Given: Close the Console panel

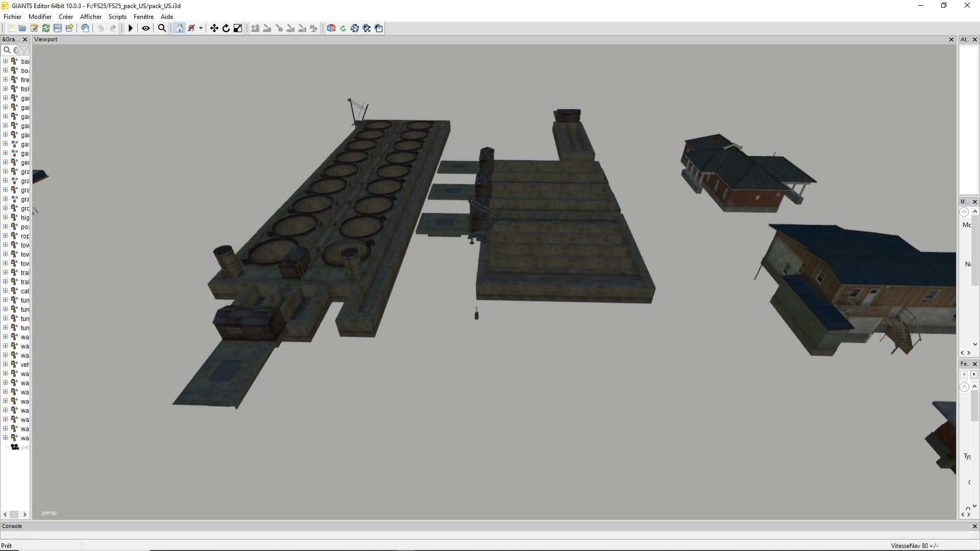Looking at the screenshot, I should pos(974,526).
